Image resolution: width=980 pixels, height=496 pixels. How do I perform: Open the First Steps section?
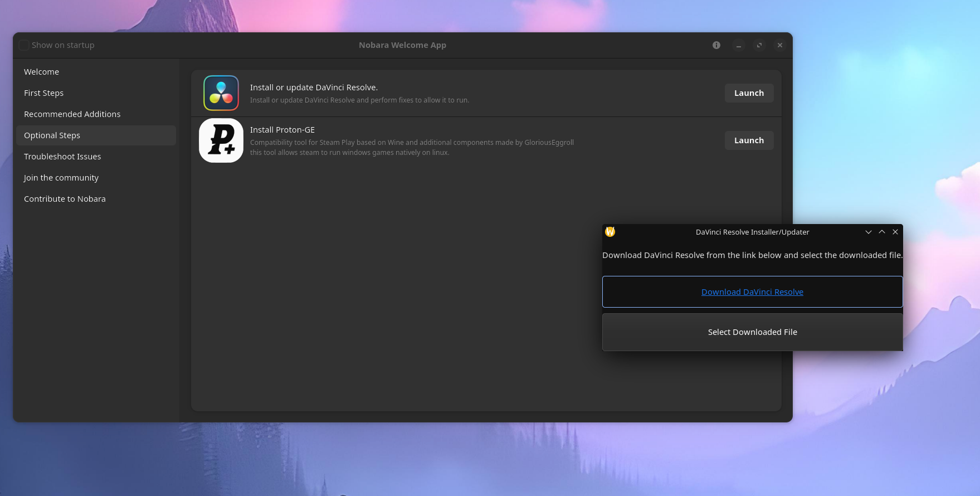click(43, 93)
